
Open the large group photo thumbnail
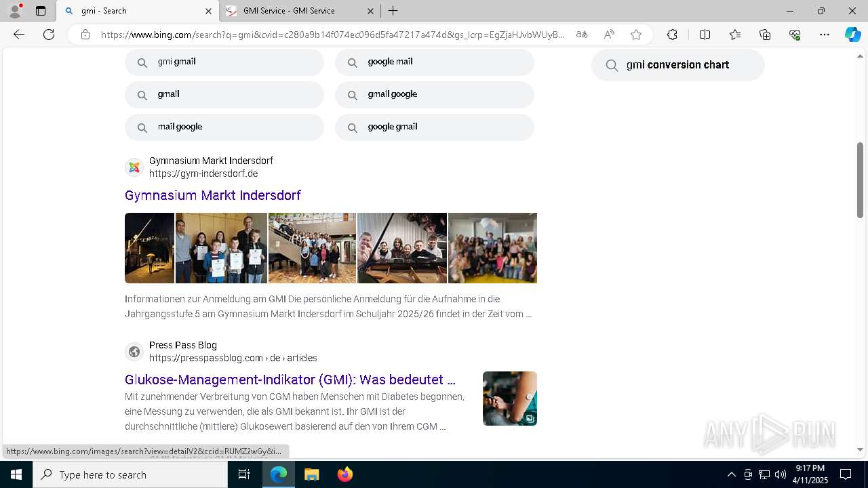point(492,248)
